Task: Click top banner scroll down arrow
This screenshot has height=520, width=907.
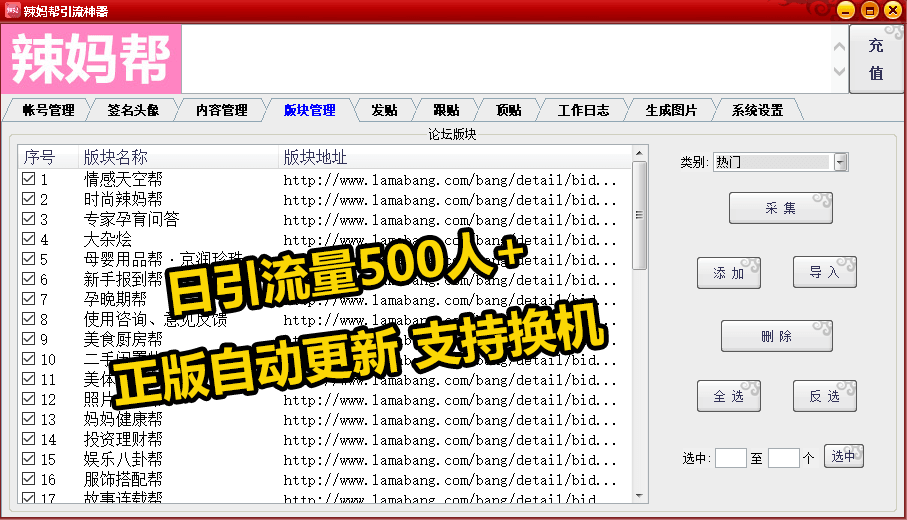Action: pyautogui.click(x=839, y=72)
